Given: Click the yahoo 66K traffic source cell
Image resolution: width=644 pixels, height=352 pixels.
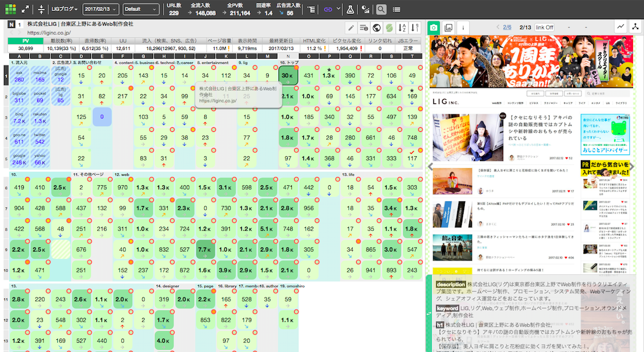Looking at the screenshot, I should pos(40,159).
